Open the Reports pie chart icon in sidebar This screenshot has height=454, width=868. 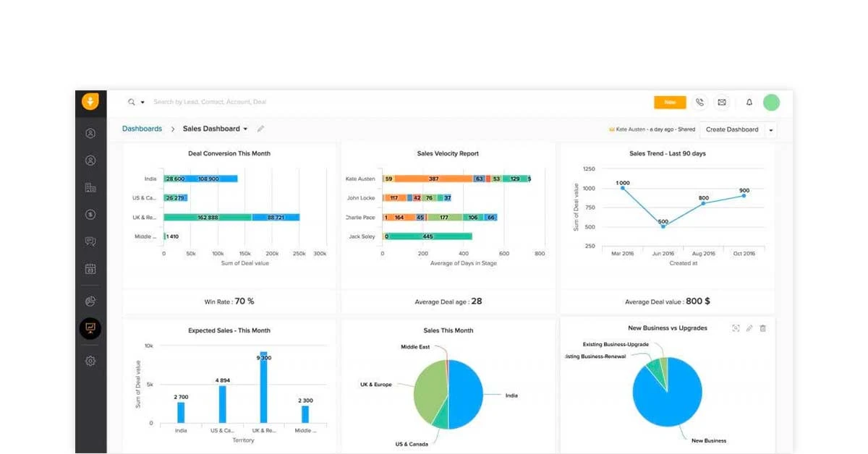click(90, 301)
